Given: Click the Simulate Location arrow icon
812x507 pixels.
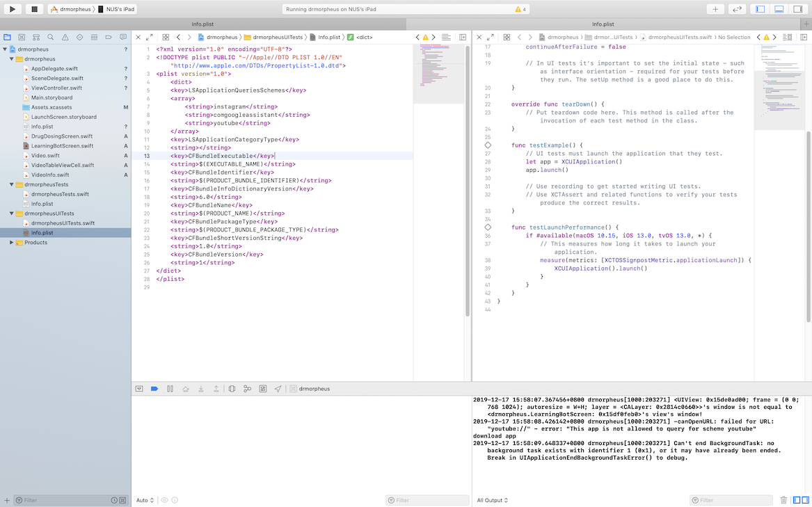Looking at the screenshot, I should (x=278, y=389).
